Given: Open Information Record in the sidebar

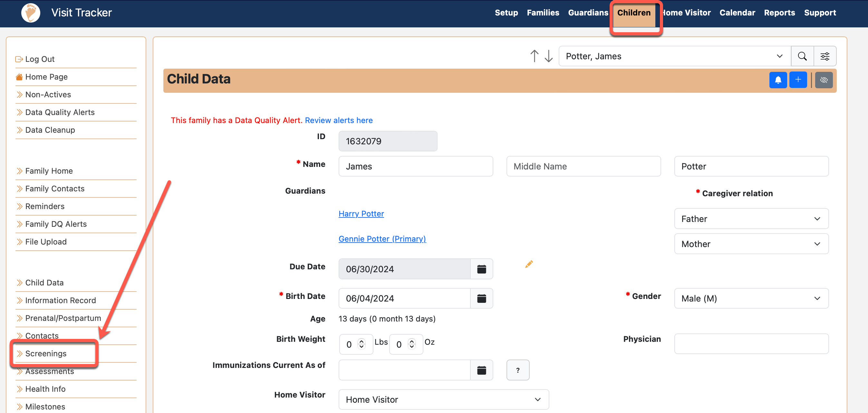Looking at the screenshot, I should (60, 300).
